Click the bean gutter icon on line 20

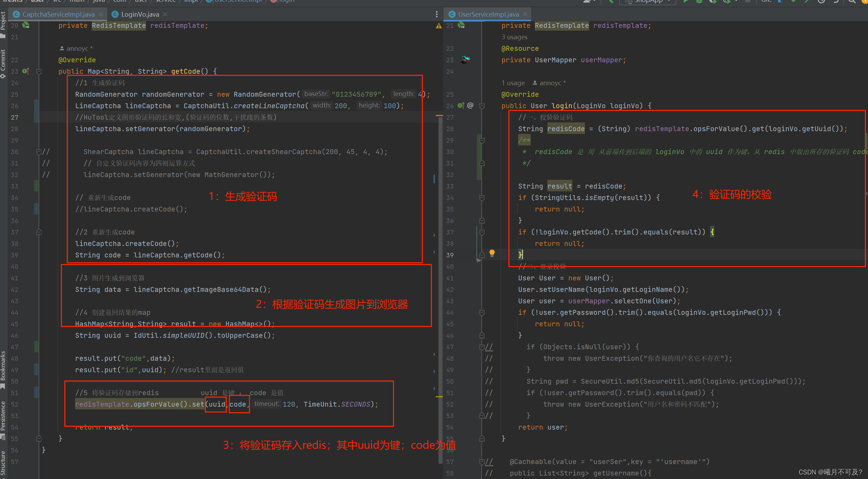point(26,25)
